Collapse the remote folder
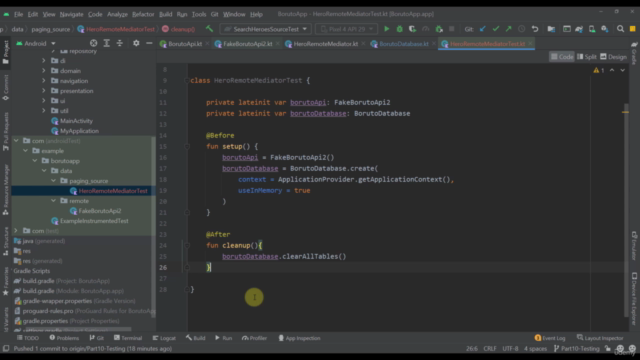 tap(53, 201)
